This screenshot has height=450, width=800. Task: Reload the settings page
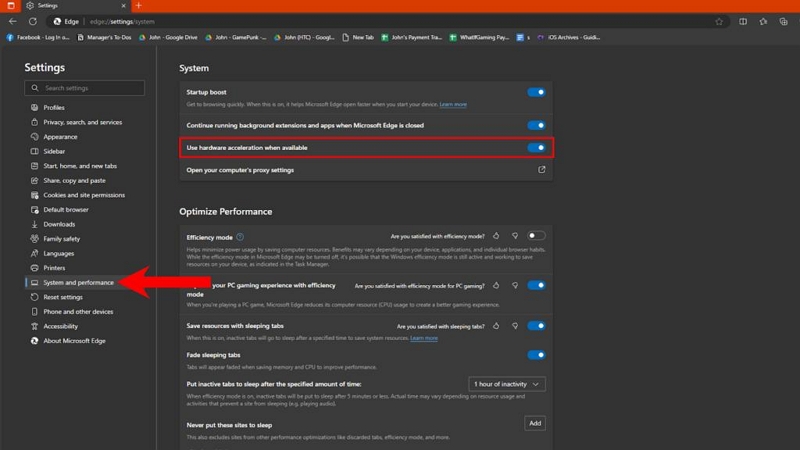[x=33, y=21]
